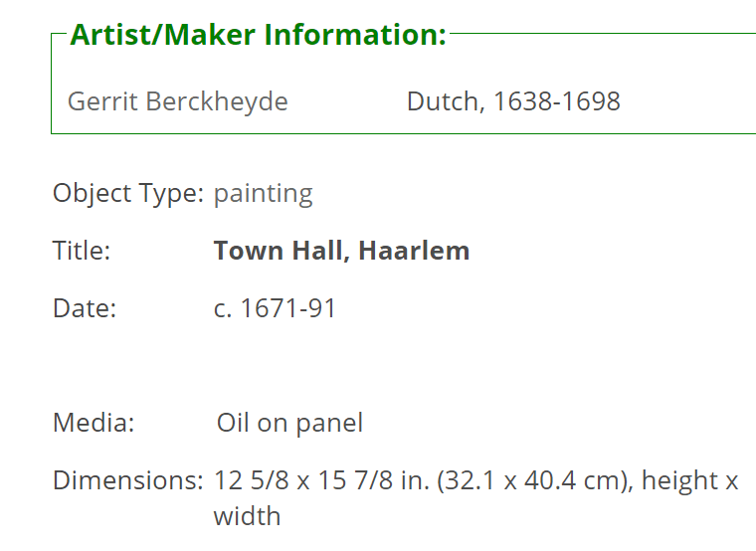Click the word width under dimensions
The image size is (756, 551).
tap(247, 516)
